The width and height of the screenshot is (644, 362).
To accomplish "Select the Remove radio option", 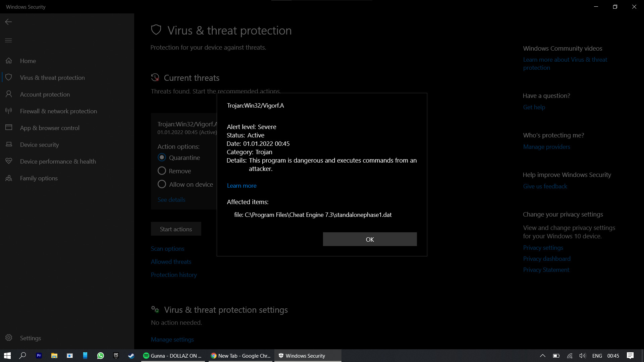I will coord(162,171).
